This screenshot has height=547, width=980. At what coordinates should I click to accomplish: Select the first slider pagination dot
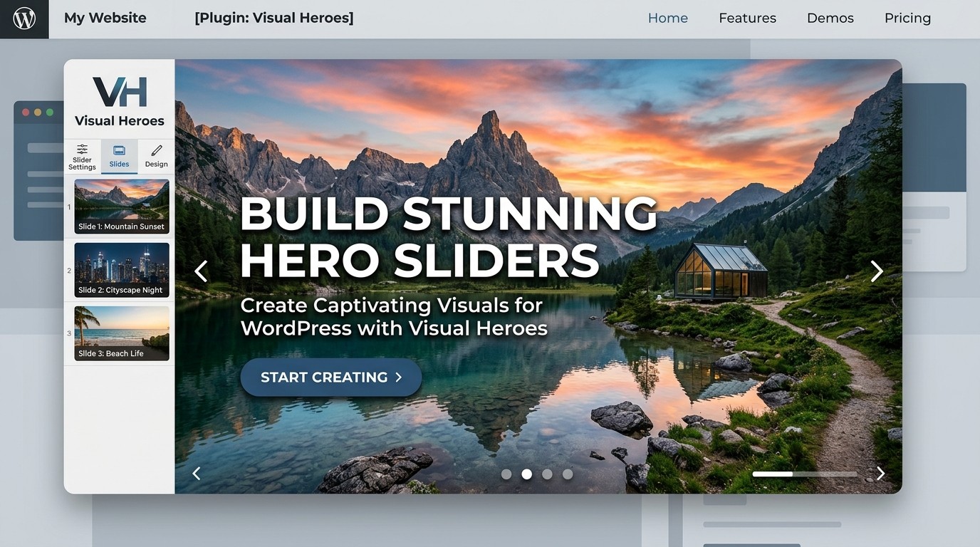506,474
